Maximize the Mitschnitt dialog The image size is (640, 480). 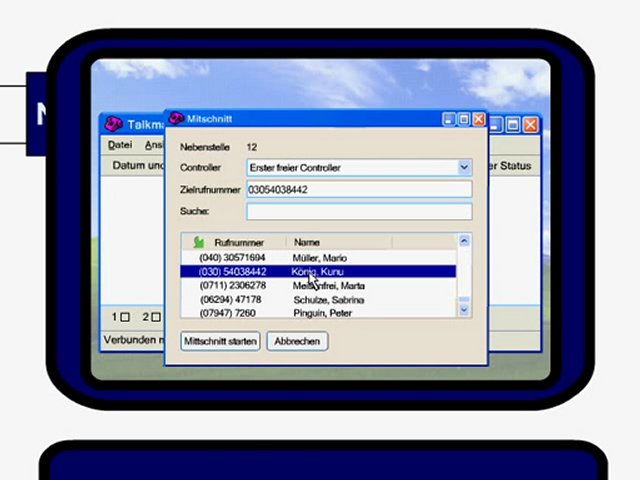[x=464, y=119]
